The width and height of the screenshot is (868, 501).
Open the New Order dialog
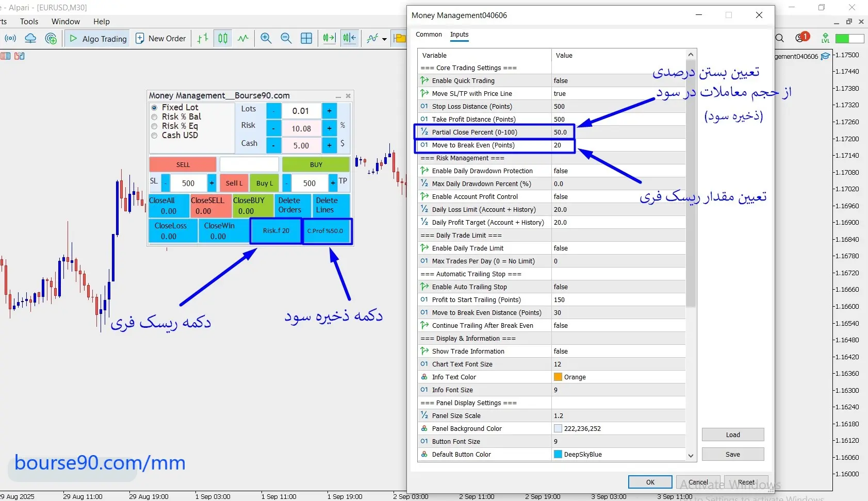[x=160, y=39]
